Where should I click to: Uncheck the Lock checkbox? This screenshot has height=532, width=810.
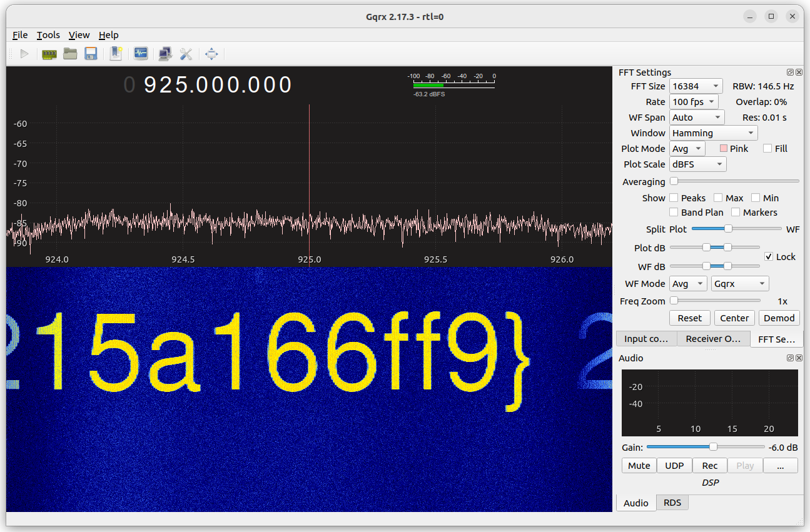coord(769,256)
